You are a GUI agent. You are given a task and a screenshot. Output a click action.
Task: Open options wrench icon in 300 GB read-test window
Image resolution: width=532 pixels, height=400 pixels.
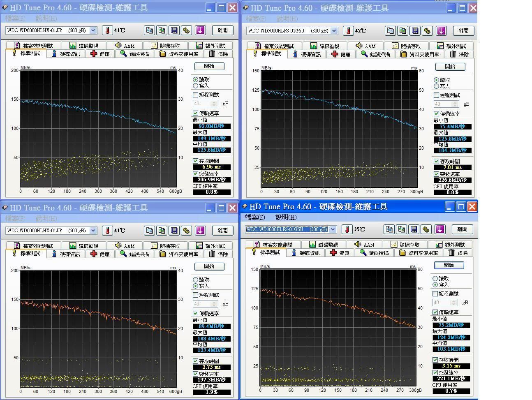coord(428,30)
